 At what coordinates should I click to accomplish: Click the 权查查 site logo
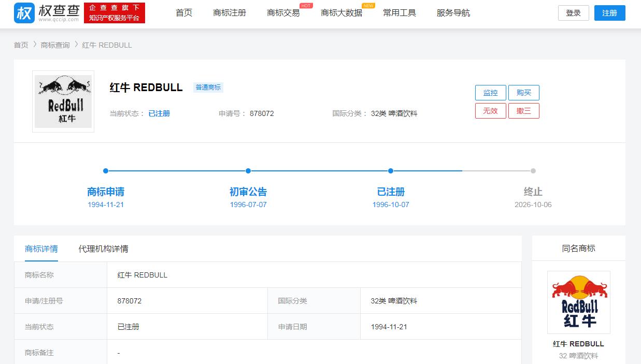47,13
